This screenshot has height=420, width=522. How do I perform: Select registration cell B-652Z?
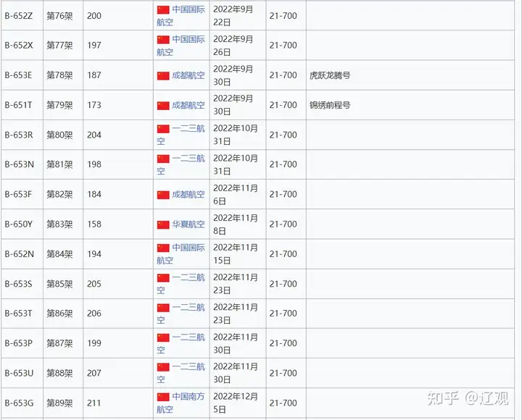coord(22,16)
